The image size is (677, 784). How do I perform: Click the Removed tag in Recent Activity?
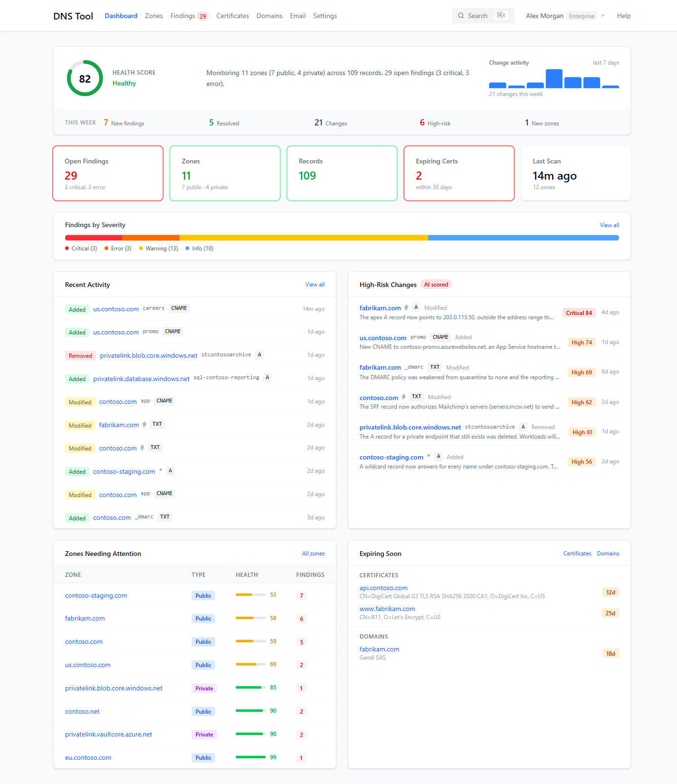(80, 355)
